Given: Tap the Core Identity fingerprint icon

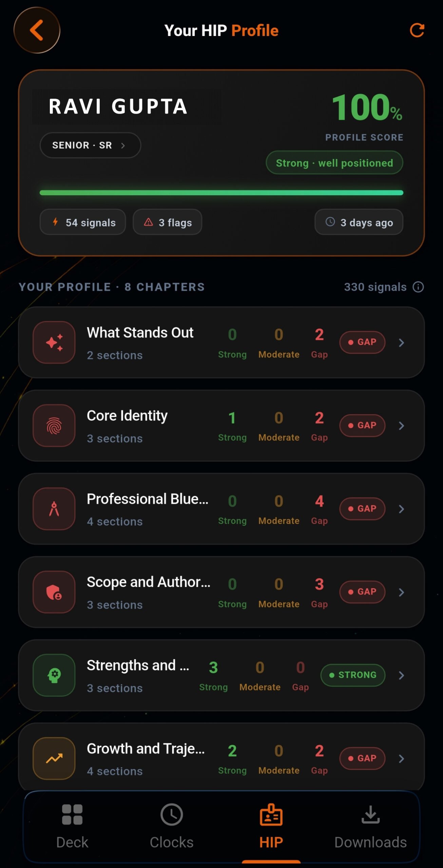Looking at the screenshot, I should click(54, 426).
